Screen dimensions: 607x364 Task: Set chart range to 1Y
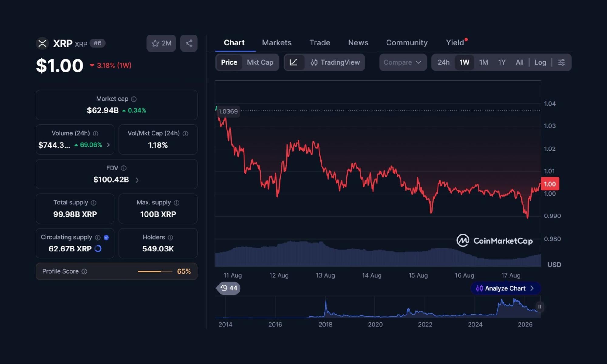click(502, 62)
